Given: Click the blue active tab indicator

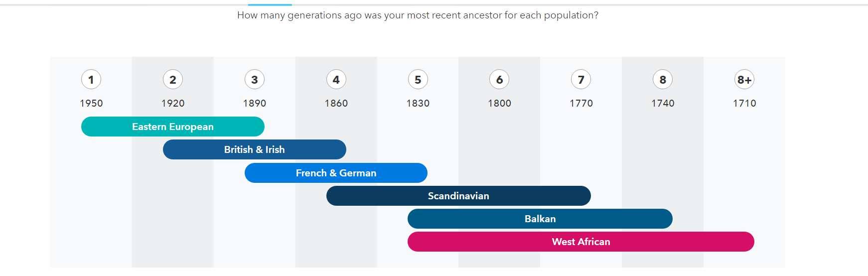Looking at the screenshot, I should 270,5.
